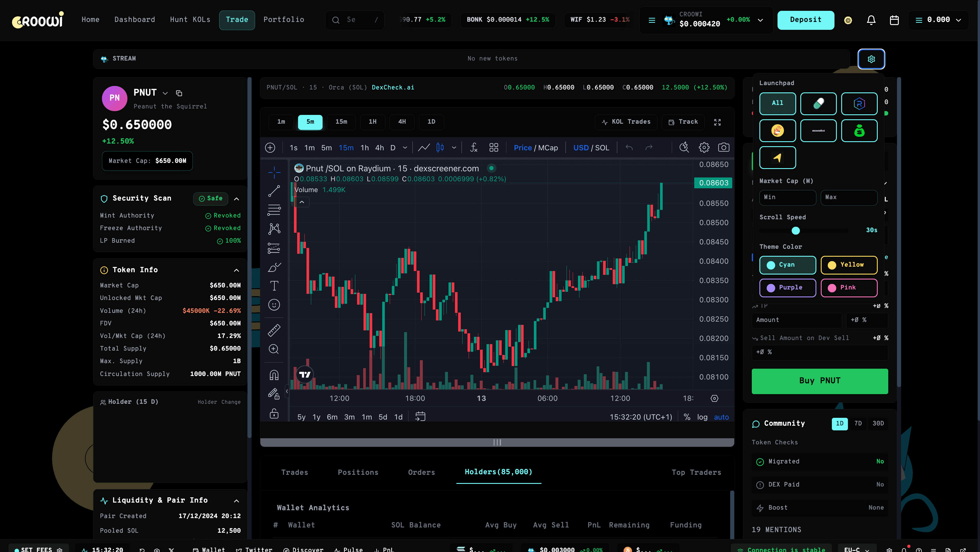Open the Portfolio nav item
980x552 pixels.
click(283, 20)
